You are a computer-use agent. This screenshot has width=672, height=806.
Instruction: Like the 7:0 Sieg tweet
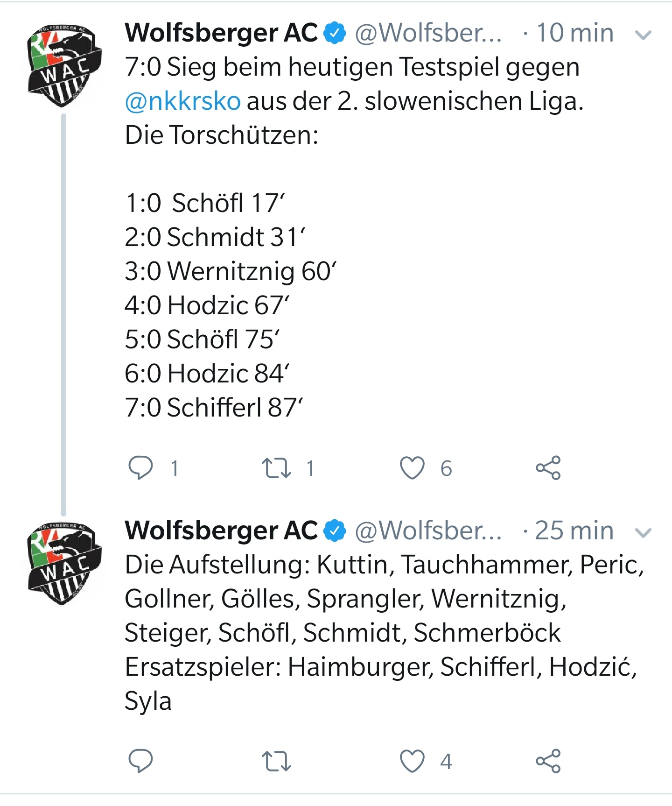(x=413, y=468)
